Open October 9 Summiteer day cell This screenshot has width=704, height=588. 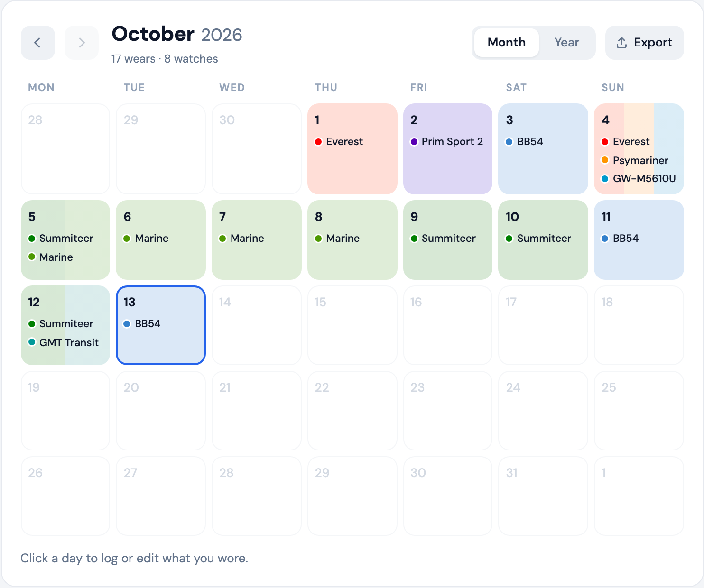point(448,240)
